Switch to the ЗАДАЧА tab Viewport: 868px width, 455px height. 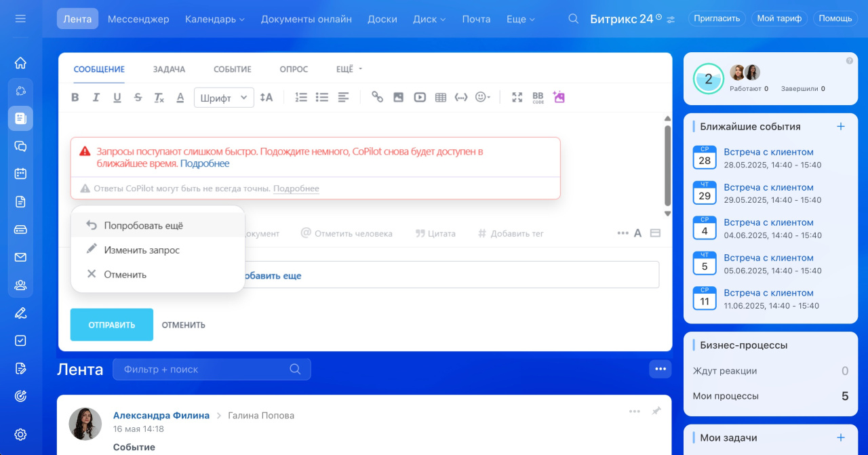pos(169,69)
